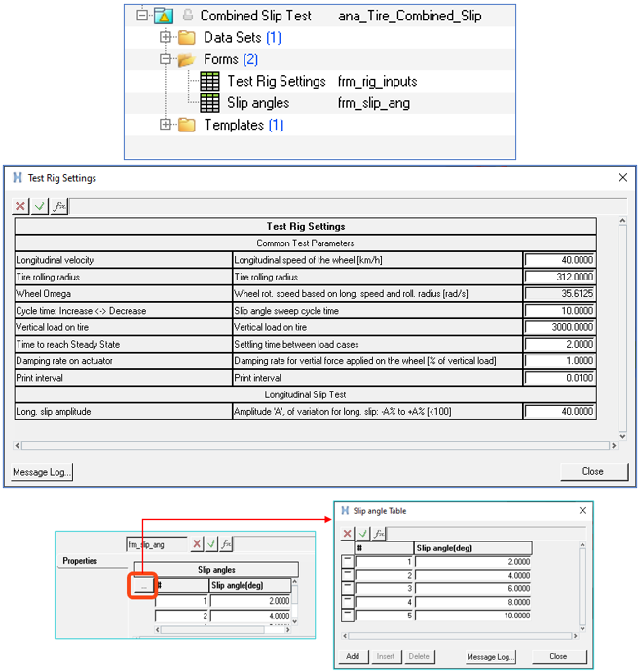
Task: Edit the Vertical load value 3000.0000
Action: (559, 327)
